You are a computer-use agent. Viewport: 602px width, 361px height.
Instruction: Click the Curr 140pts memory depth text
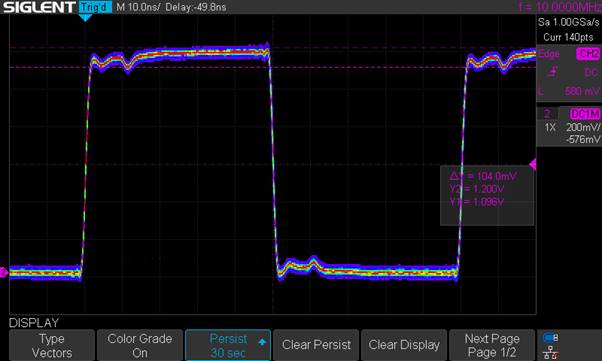tap(568, 37)
